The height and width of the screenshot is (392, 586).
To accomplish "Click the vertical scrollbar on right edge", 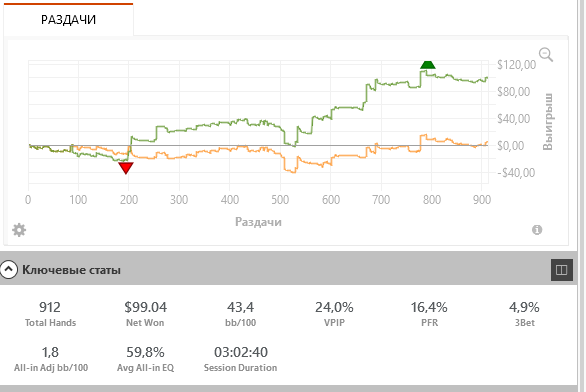I will 582,196.
